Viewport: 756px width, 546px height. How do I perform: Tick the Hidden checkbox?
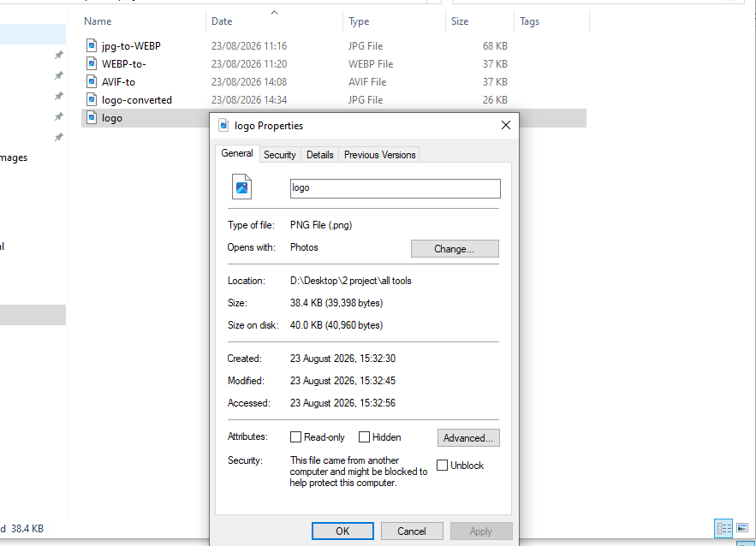coord(364,437)
